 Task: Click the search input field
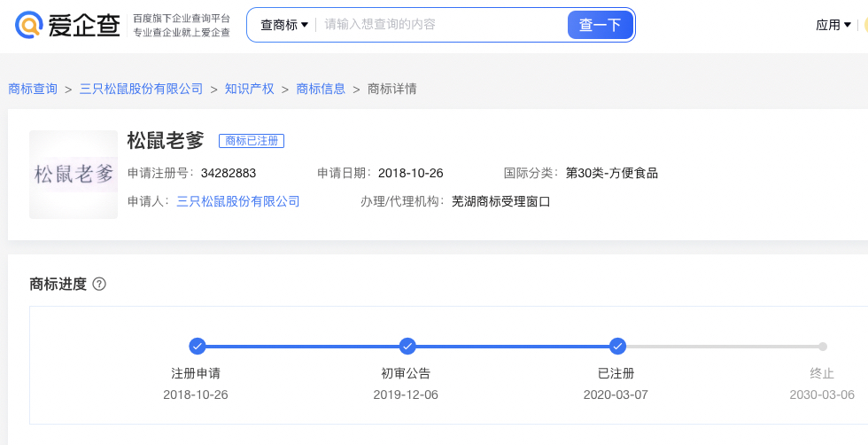(x=438, y=25)
